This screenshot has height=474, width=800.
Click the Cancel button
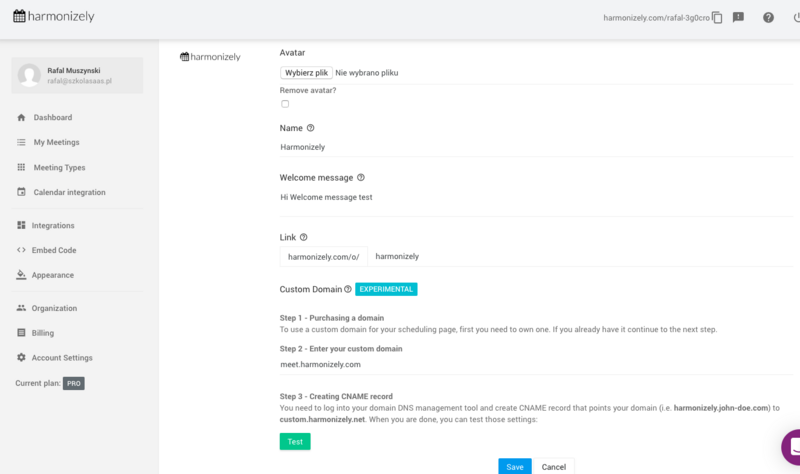click(x=553, y=466)
